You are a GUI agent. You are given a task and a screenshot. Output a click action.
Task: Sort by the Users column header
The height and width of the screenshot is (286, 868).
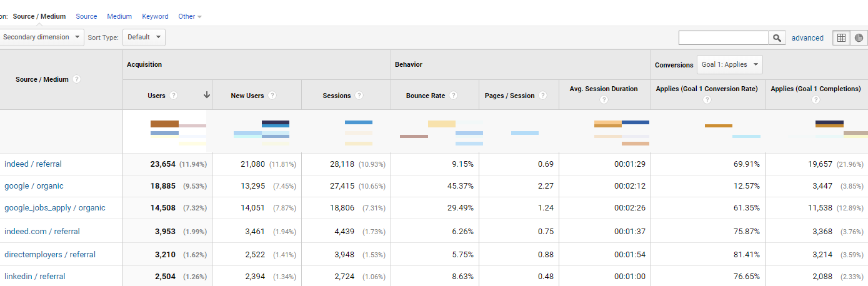click(x=156, y=96)
